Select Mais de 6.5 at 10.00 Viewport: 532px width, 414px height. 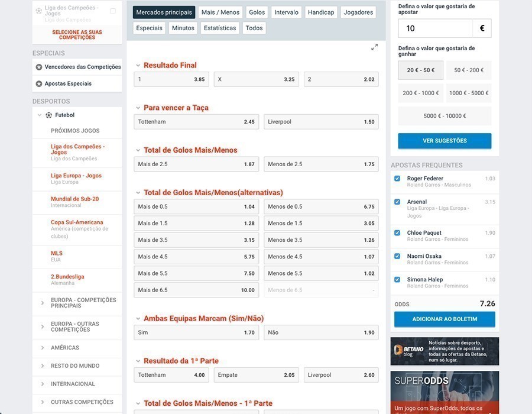(196, 290)
